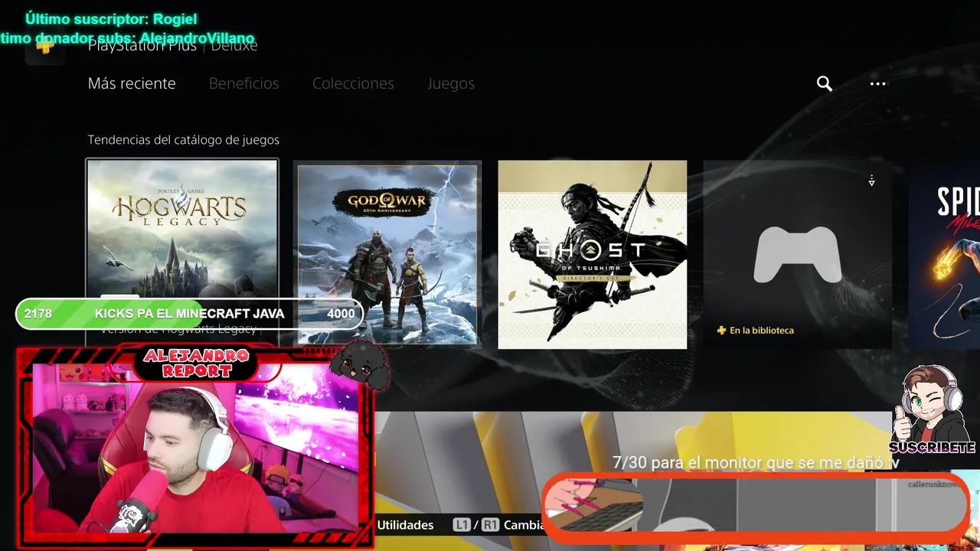This screenshot has width=980, height=551.
Task: Click the donador subs AlejandroVillano text
Action: point(127,38)
